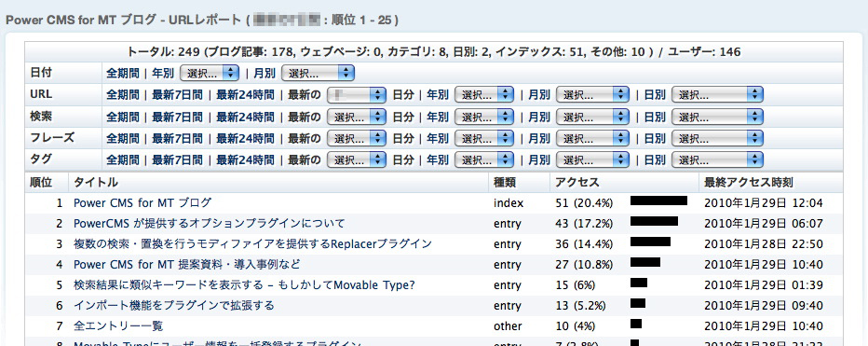
Task: Open the Replacerプラグイン entry link
Action: (x=252, y=244)
